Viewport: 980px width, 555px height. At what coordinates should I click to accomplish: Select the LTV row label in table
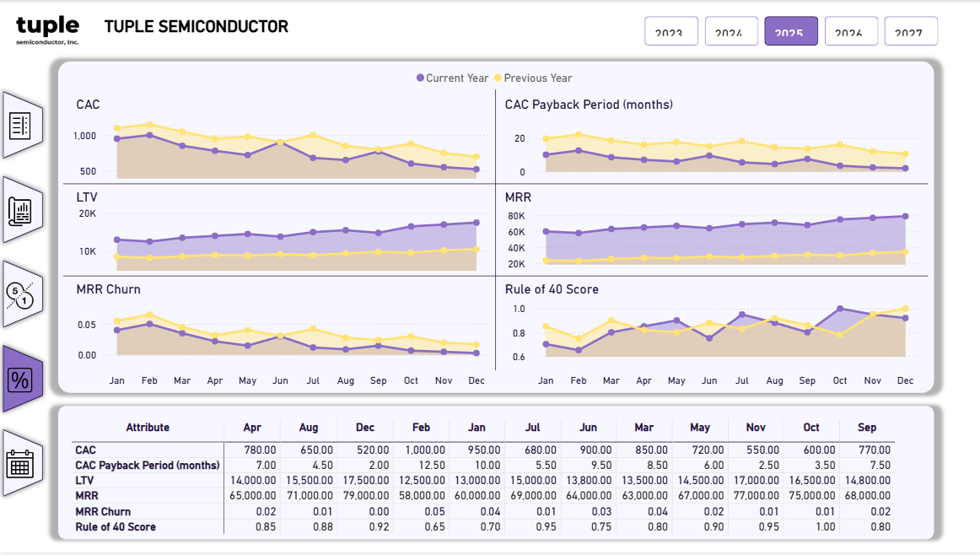(84, 481)
